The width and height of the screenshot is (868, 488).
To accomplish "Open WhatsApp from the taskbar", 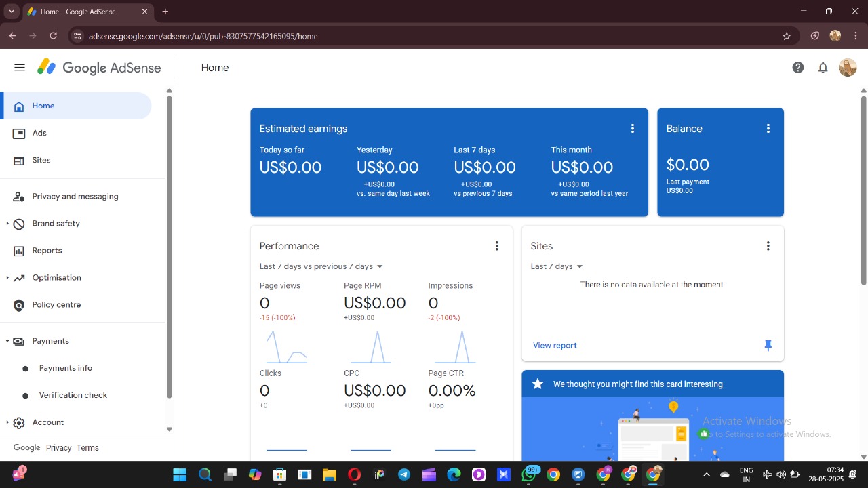I will [x=529, y=474].
